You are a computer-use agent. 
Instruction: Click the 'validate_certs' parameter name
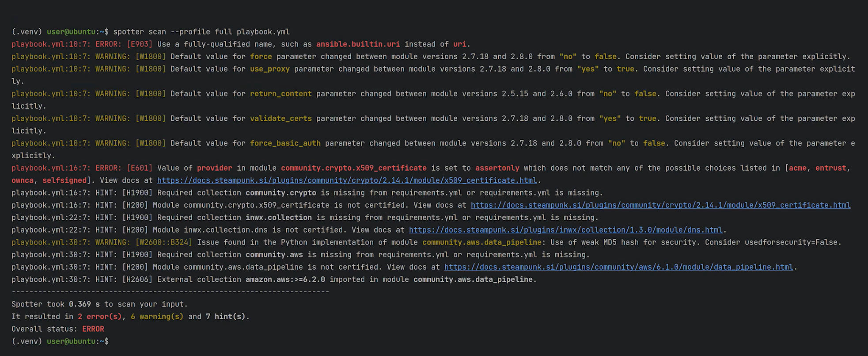coord(280,119)
